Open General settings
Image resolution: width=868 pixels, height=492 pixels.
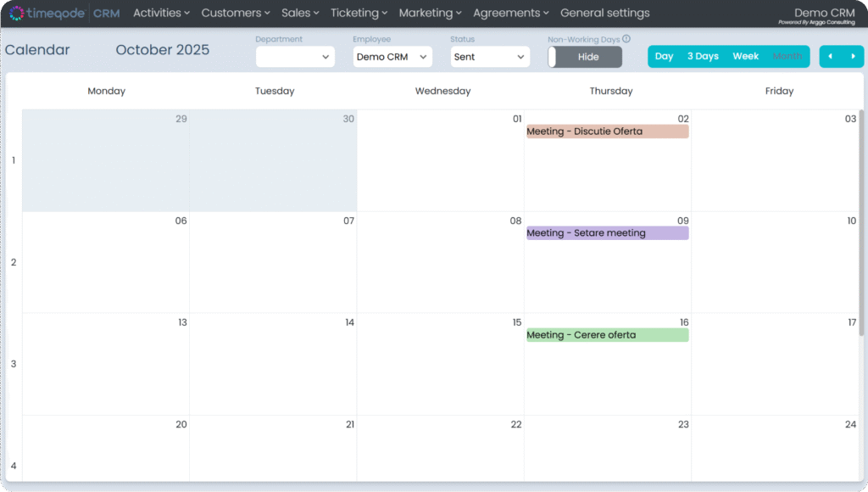pyautogui.click(x=604, y=14)
